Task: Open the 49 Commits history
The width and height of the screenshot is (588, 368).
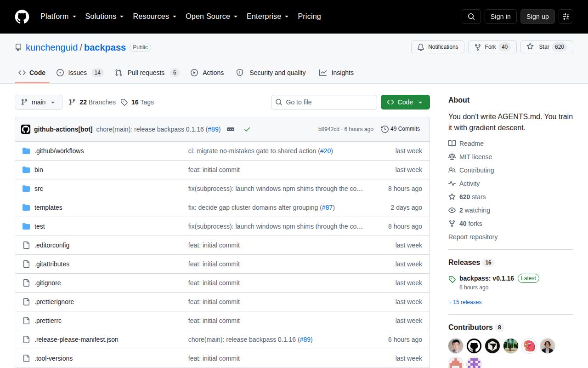Action: (x=401, y=129)
